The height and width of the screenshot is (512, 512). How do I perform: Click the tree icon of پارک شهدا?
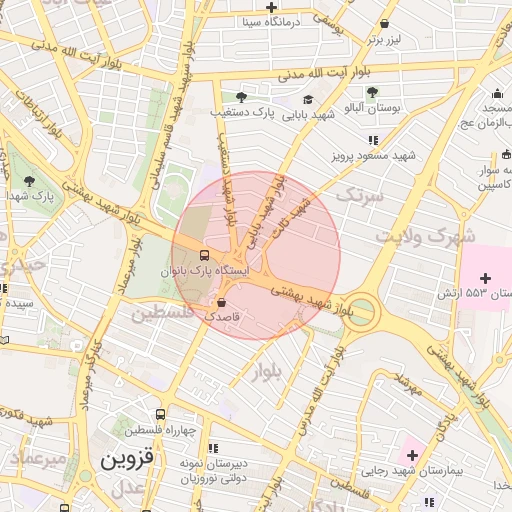tap(29, 181)
